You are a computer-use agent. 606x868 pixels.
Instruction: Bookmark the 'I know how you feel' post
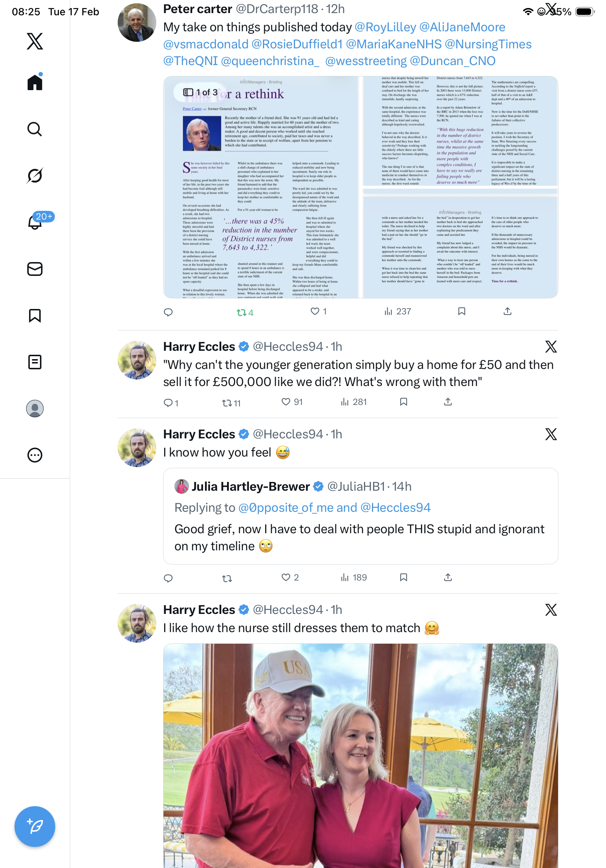[x=404, y=577]
